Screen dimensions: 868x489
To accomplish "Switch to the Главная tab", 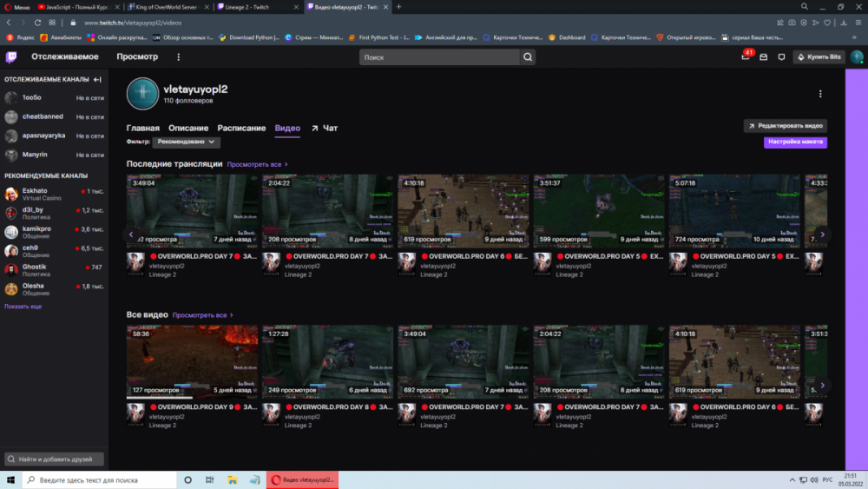I will click(x=143, y=128).
